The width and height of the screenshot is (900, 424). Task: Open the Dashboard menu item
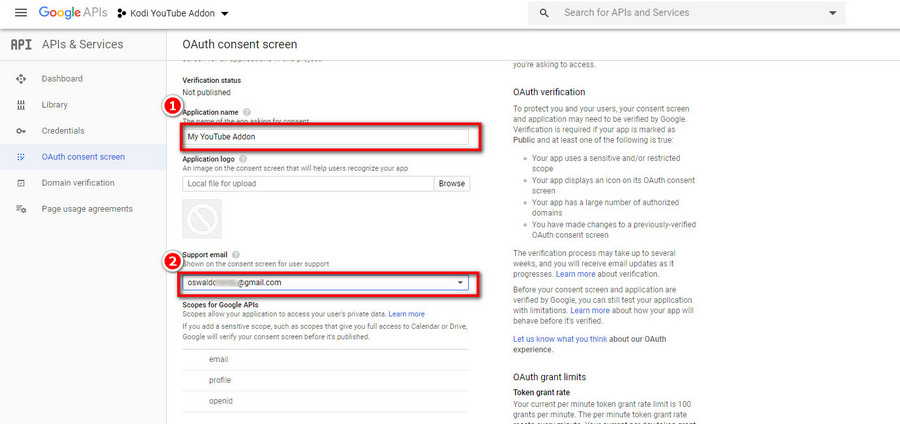[62, 79]
